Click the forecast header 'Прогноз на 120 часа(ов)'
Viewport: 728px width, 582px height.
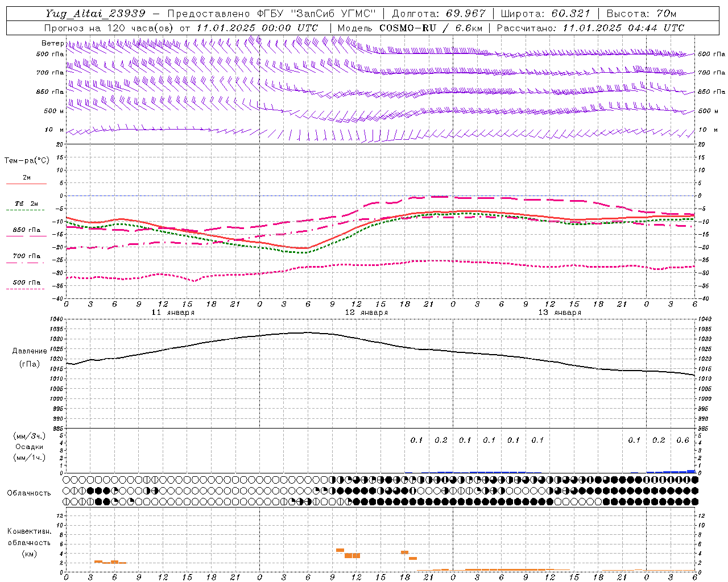coord(109,28)
